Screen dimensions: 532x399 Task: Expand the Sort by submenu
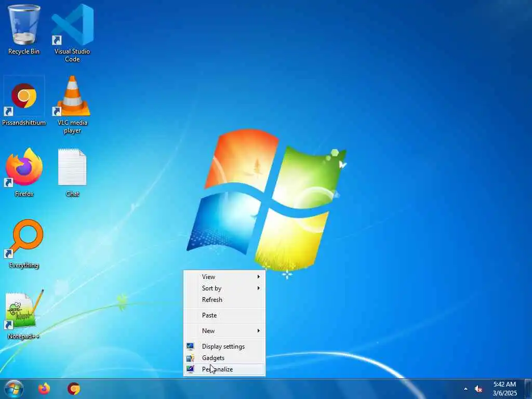pos(224,288)
